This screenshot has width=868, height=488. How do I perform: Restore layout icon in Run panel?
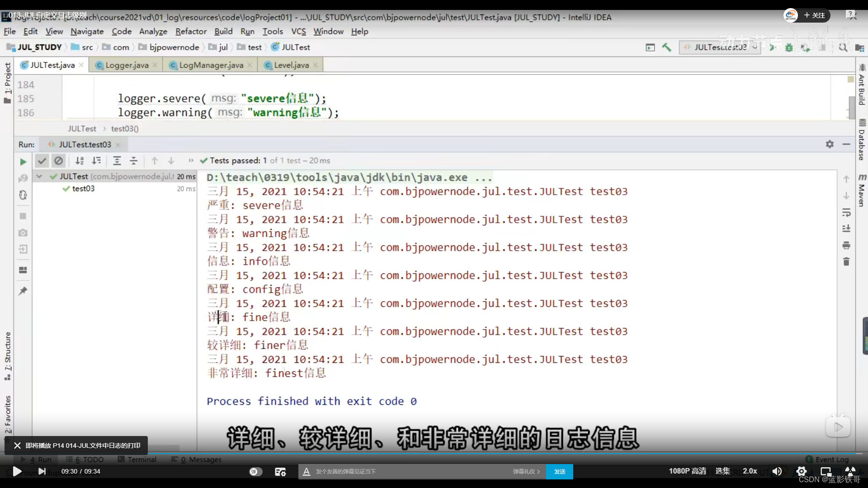click(x=23, y=270)
